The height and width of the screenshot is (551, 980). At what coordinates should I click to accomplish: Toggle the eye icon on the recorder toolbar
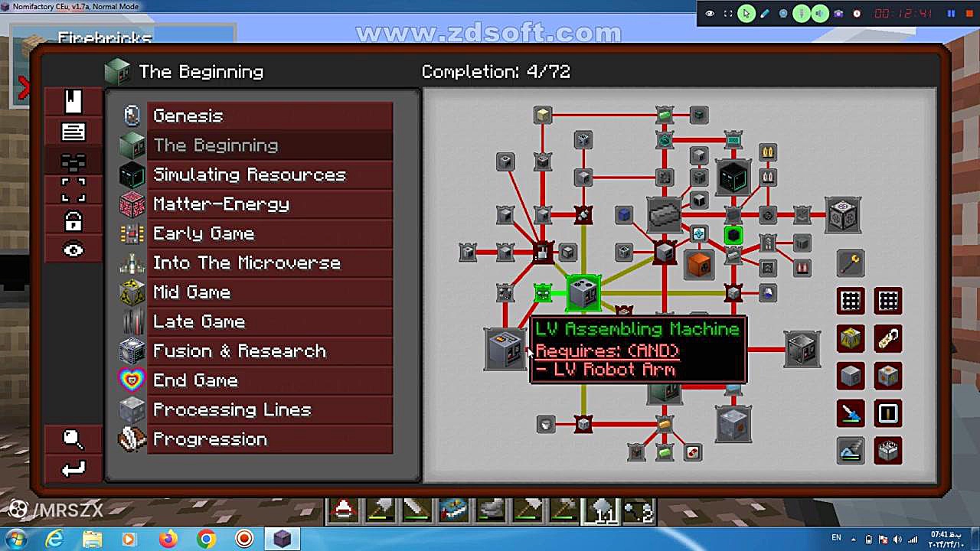coord(710,14)
